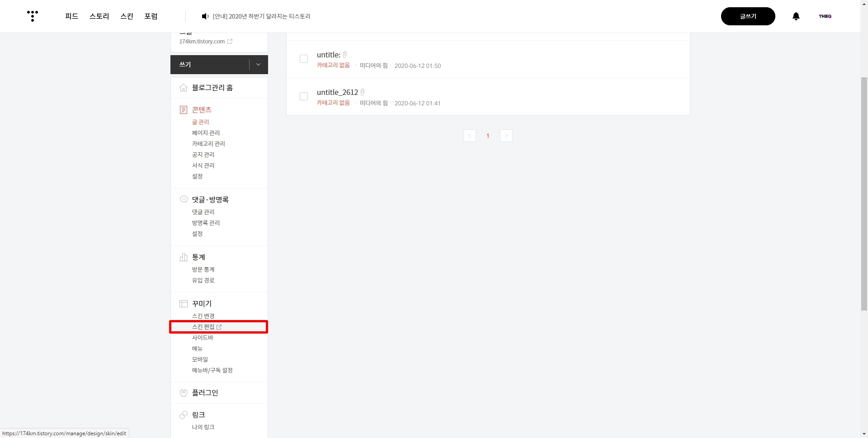This screenshot has width=868, height=438.
Task: Click the page vertical scrollbar thumb
Action: pos(864,193)
